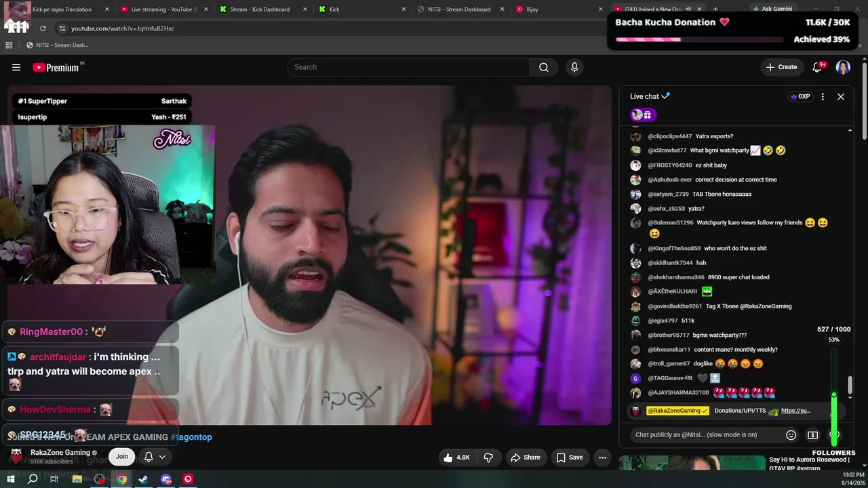Like the video with thumbs up
Viewport: 868px width, 488px height.
(x=456, y=457)
